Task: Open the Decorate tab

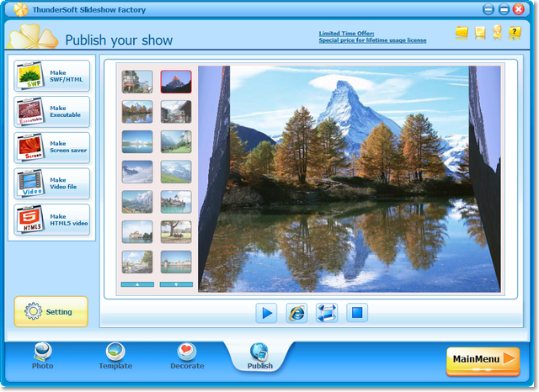Action: click(x=187, y=357)
